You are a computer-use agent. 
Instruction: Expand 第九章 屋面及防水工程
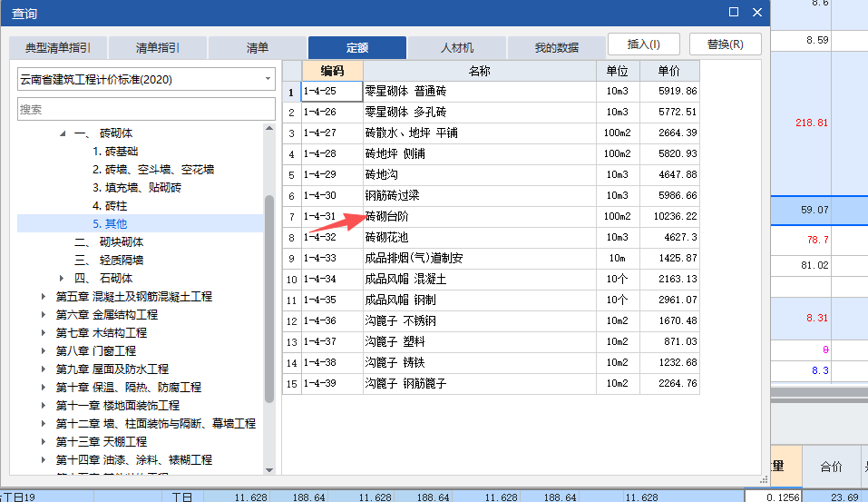(x=44, y=369)
